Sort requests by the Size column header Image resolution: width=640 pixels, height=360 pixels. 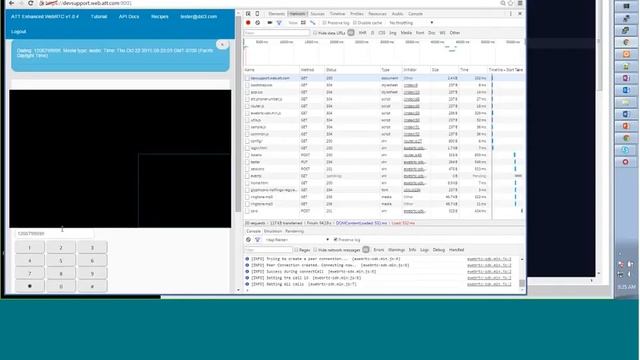click(x=444, y=70)
